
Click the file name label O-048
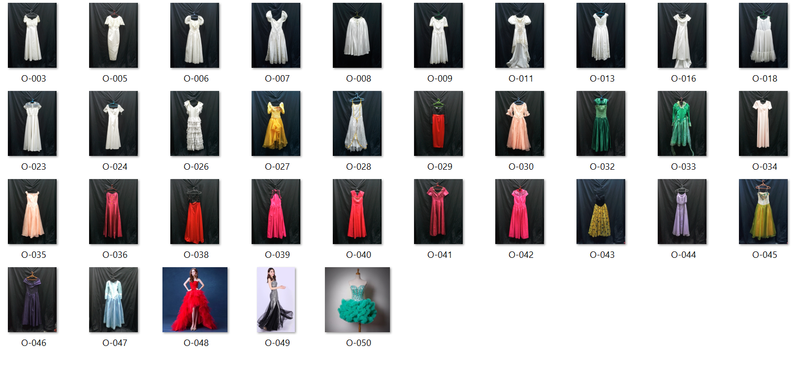tap(196, 343)
